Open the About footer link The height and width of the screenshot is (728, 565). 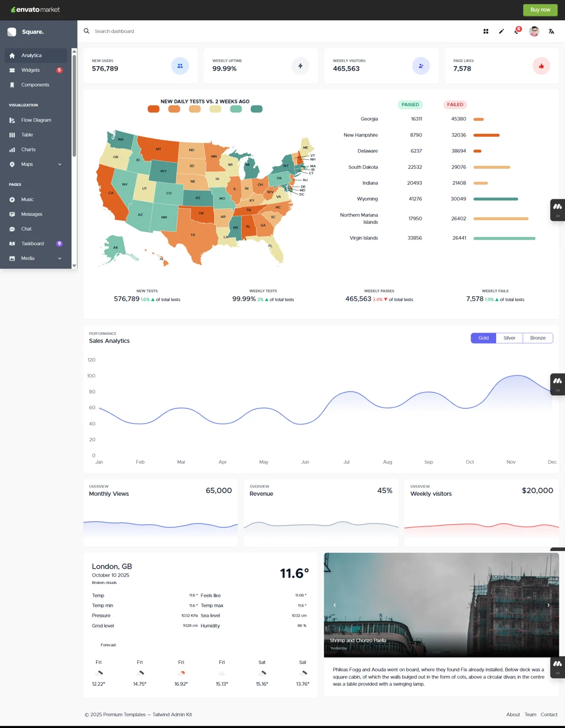[x=513, y=714]
